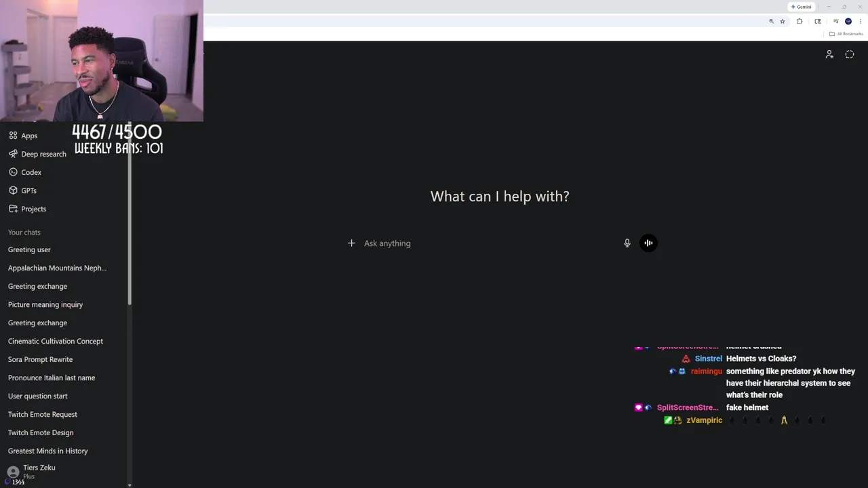868x488 pixels.
Task: Open the media controls music icon
Action: 836,21
